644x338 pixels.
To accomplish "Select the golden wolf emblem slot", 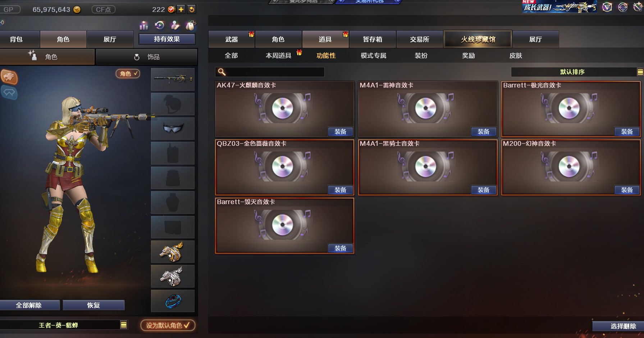I will click(x=173, y=252).
